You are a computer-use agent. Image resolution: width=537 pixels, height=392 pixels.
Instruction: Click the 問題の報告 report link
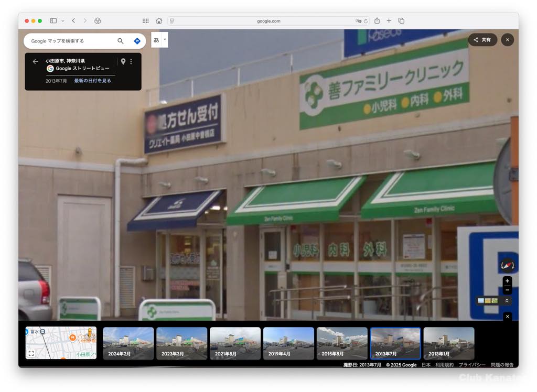502,365
